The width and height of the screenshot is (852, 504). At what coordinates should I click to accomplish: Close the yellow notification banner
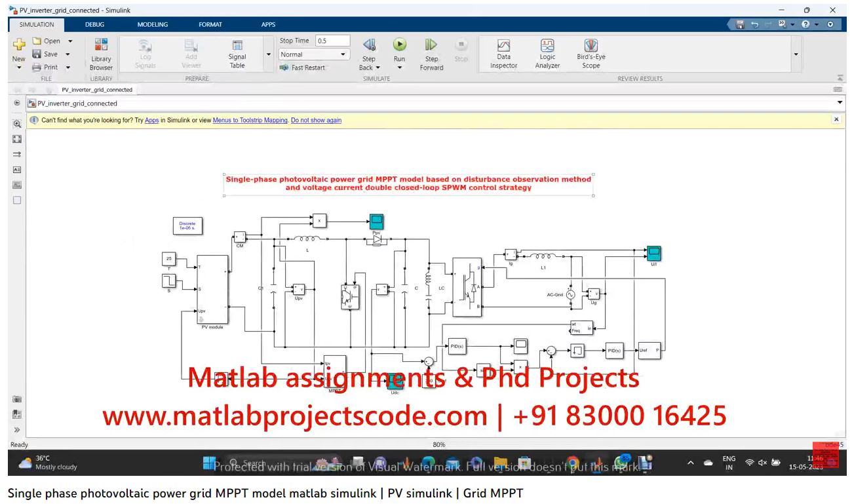click(836, 119)
